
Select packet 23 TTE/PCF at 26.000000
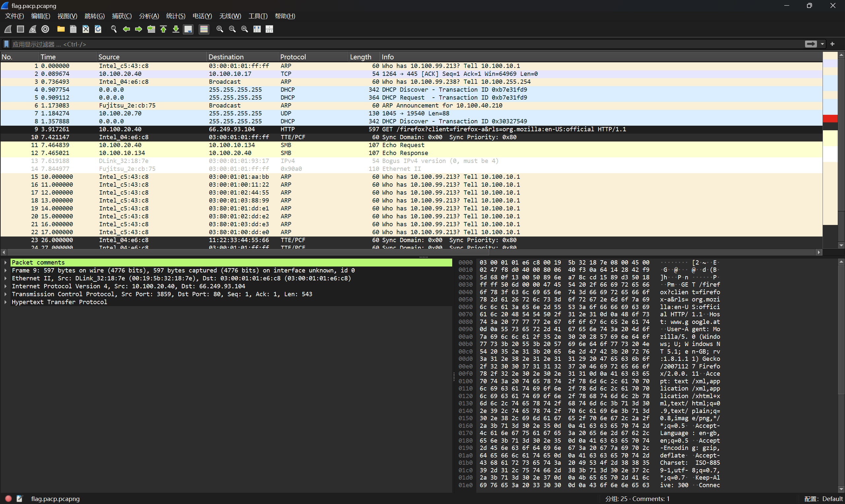coord(411,240)
